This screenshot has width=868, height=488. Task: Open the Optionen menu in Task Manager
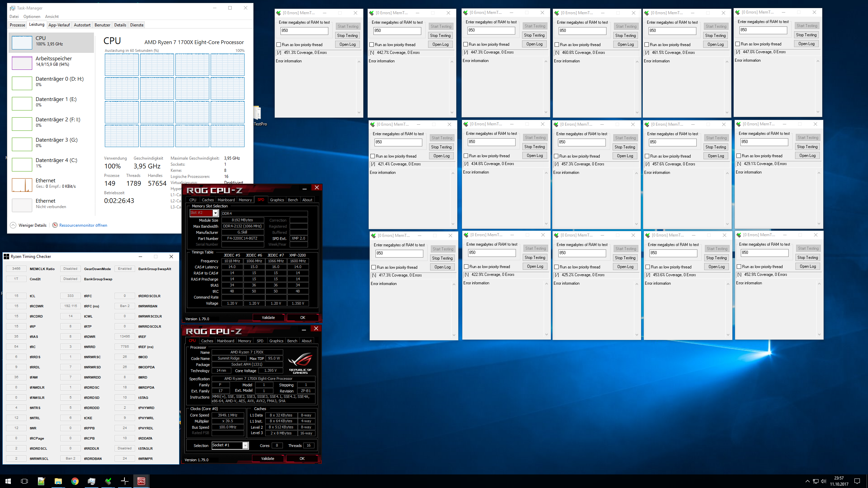[x=32, y=16]
